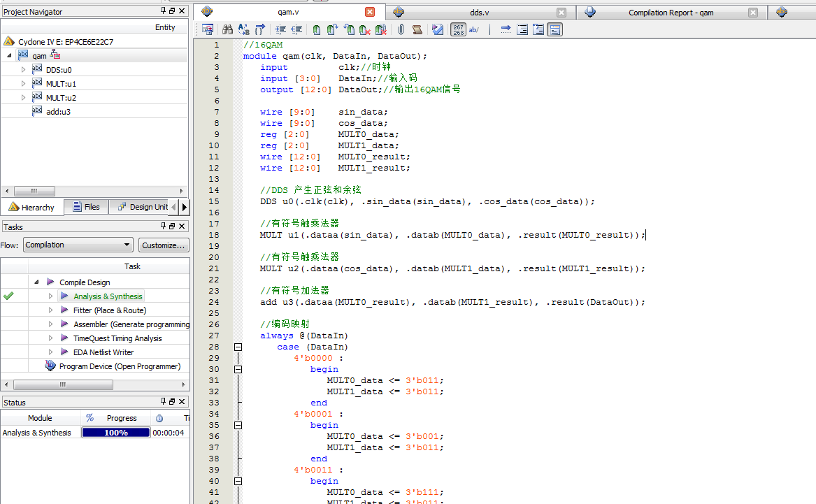The image size is (816, 504).
Task: Click the Find binoculars icon in editor toolbar
Action: (x=227, y=29)
